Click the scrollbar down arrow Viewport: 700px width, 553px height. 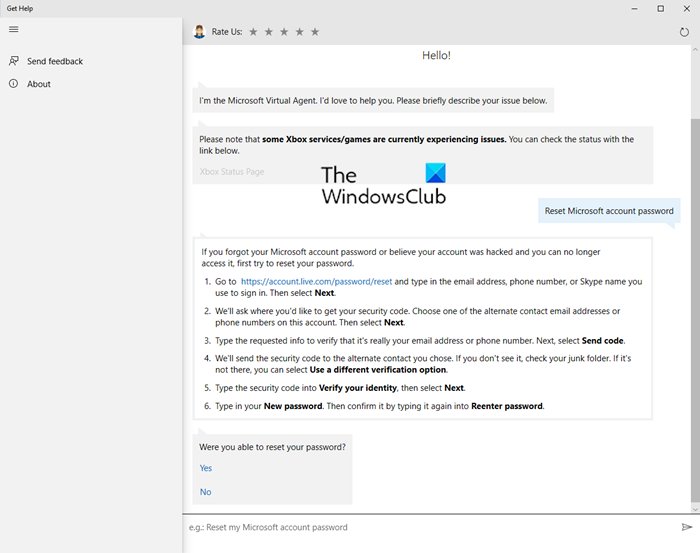(x=695, y=509)
